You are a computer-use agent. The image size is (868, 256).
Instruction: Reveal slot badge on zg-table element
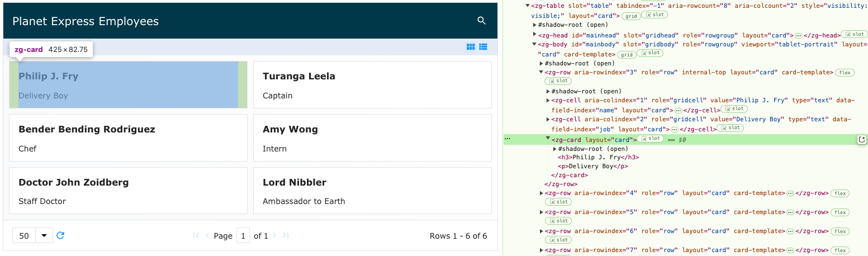point(656,16)
